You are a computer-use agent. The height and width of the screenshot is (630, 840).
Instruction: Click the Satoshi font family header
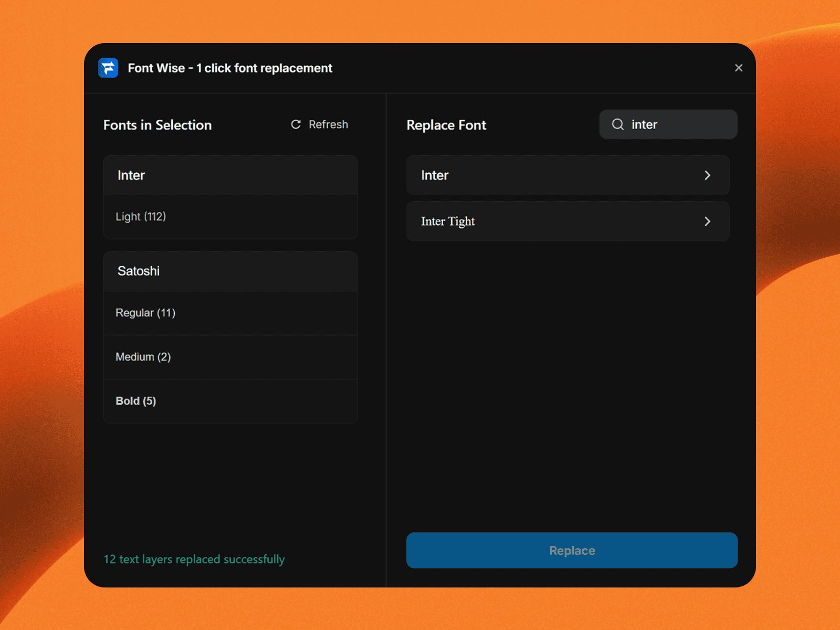[x=230, y=271]
